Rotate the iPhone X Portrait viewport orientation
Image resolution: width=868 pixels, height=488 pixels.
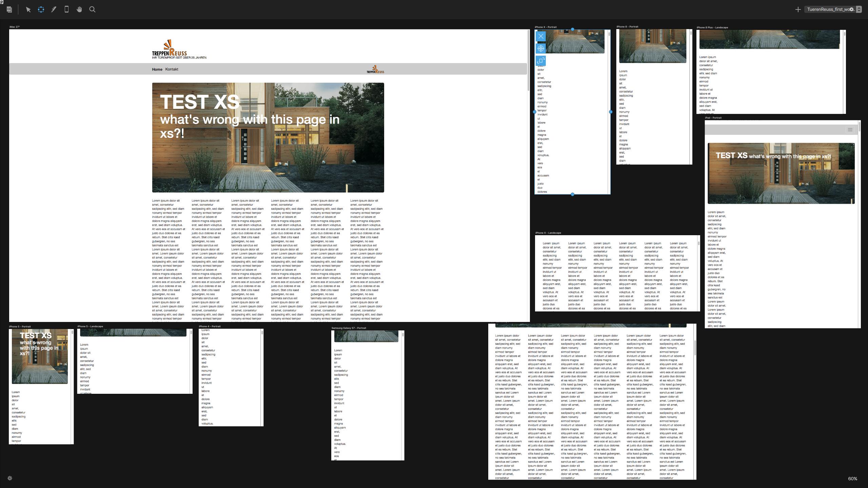click(541, 61)
